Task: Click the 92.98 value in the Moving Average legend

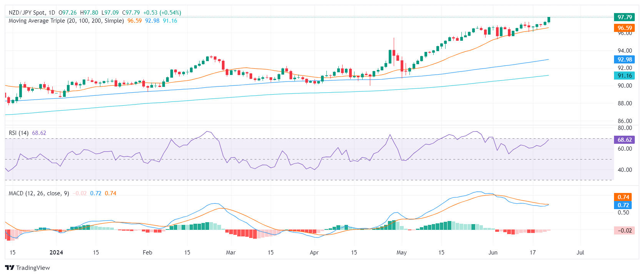Action: (152, 21)
